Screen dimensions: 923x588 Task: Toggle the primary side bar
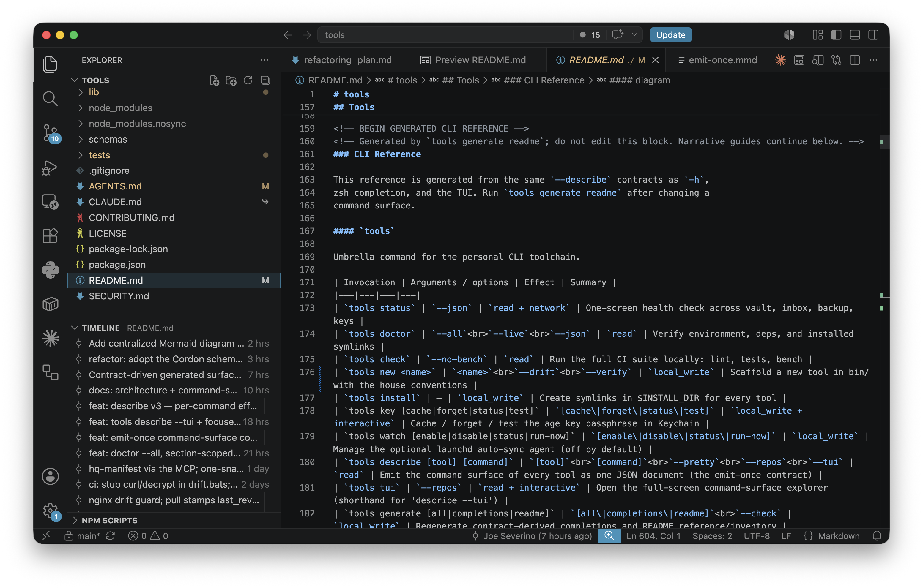point(836,35)
